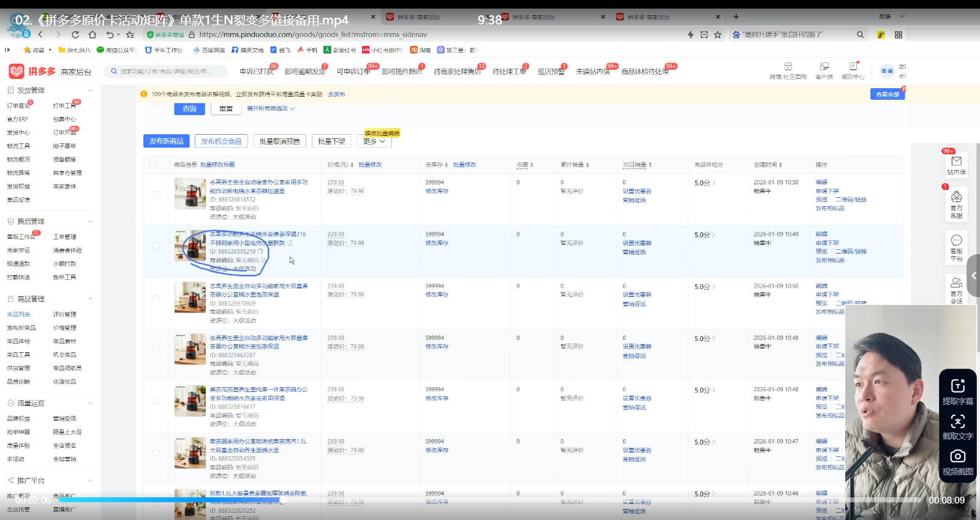
Task: Click the 提取字幕 subtitle extraction icon
Action: [x=958, y=385]
